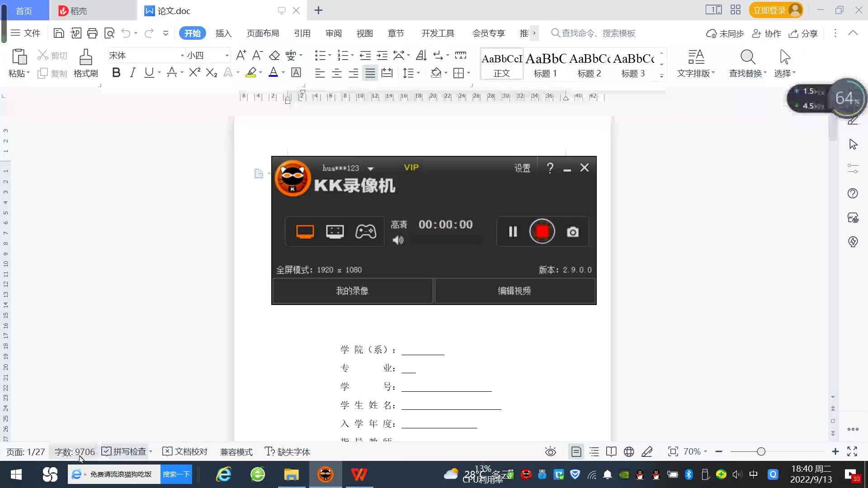Click the Print icon in quick access toolbar
The image size is (868, 488).
click(92, 33)
